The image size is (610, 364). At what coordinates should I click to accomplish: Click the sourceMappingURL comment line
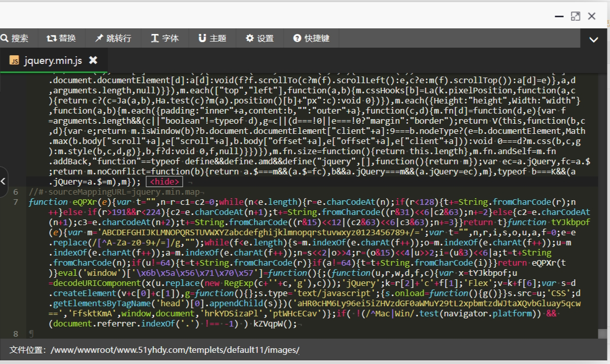pyautogui.click(x=116, y=192)
